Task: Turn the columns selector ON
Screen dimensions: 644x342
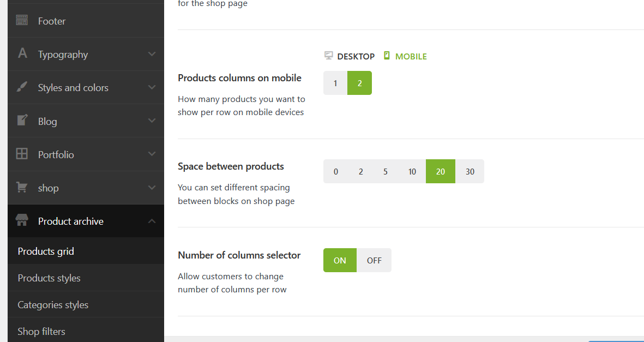Action: click(340, 260)
